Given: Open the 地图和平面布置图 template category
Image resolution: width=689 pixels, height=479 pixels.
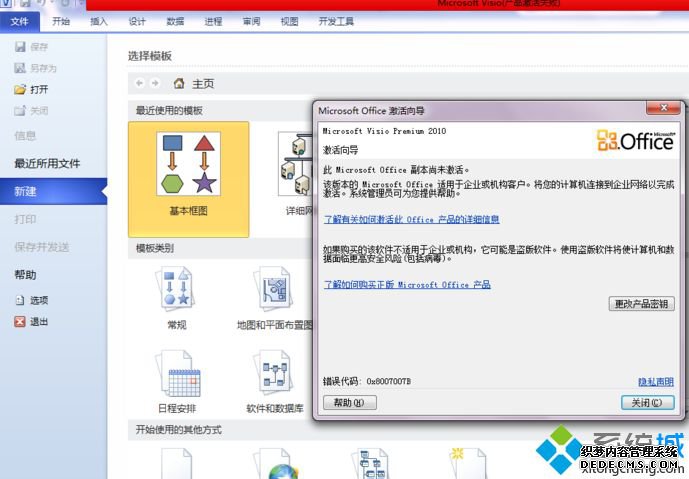Looking at the screenshot, I should click(x=274, y=299).
